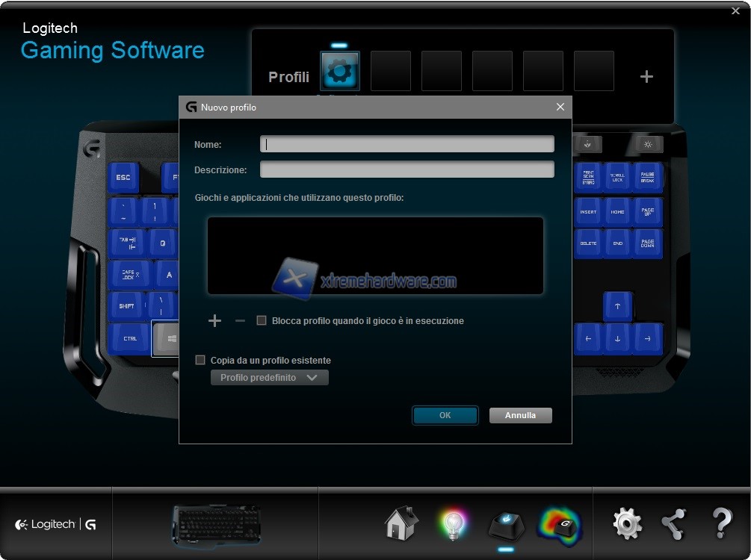Select the keyboard device thumbnail in bottom bar
Screen dimensions: 751x560
point(217,523)
